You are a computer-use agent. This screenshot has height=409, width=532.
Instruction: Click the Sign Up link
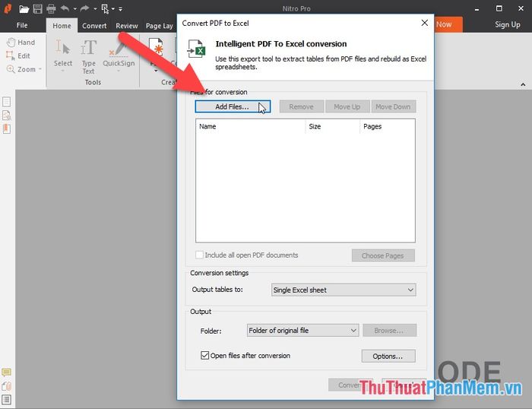coord(507,24)
